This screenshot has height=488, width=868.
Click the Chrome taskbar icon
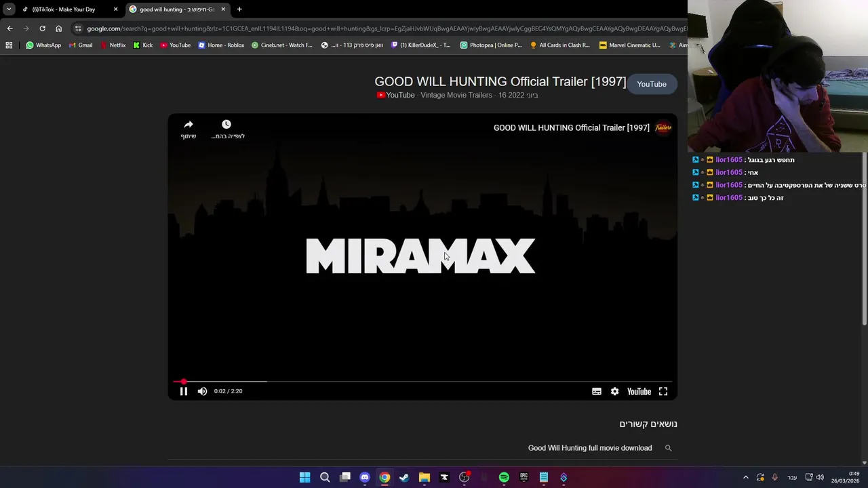click(x=384, y=477)
